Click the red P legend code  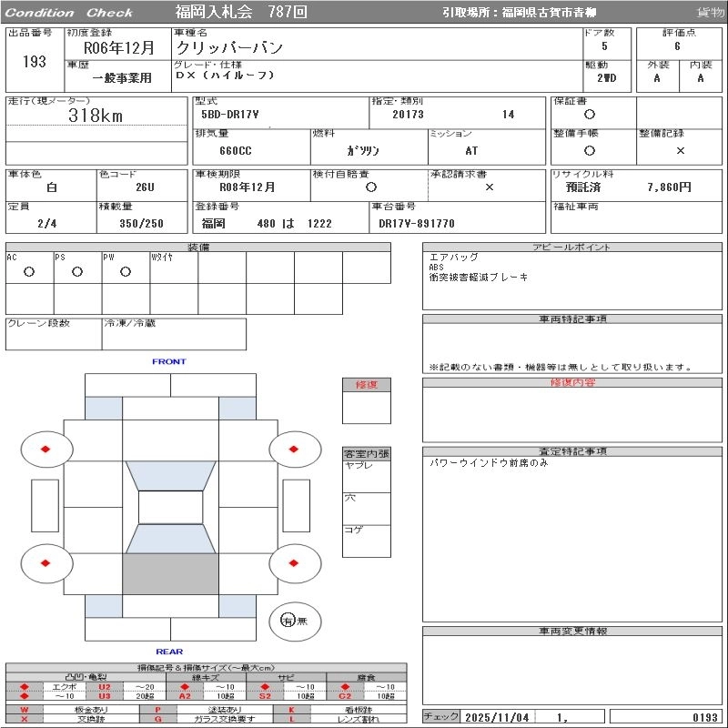point(157,710)
